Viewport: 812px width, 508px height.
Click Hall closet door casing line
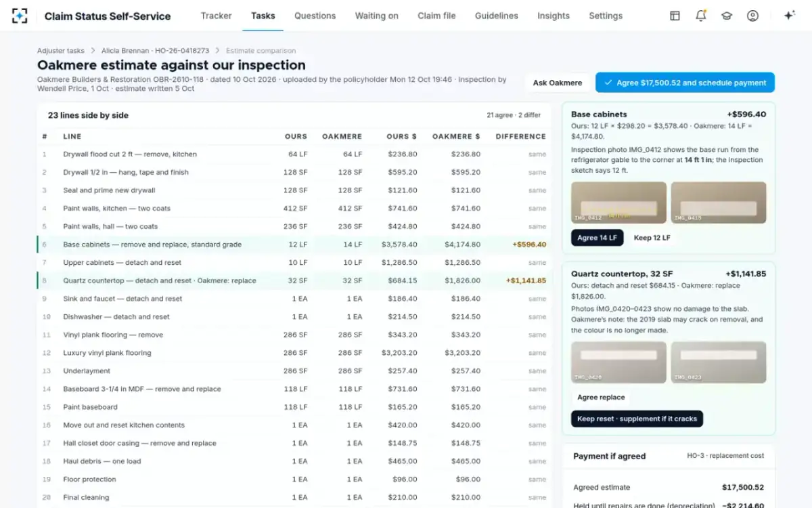click(139, 443)
